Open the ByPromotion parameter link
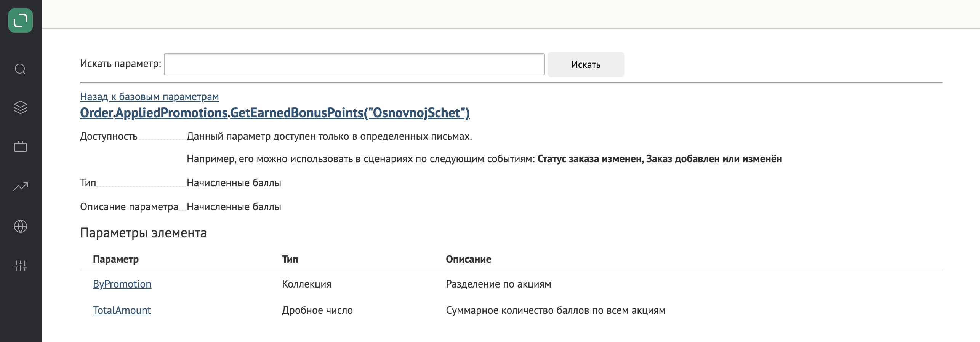The image size is (980, 342). coord(122,284)
